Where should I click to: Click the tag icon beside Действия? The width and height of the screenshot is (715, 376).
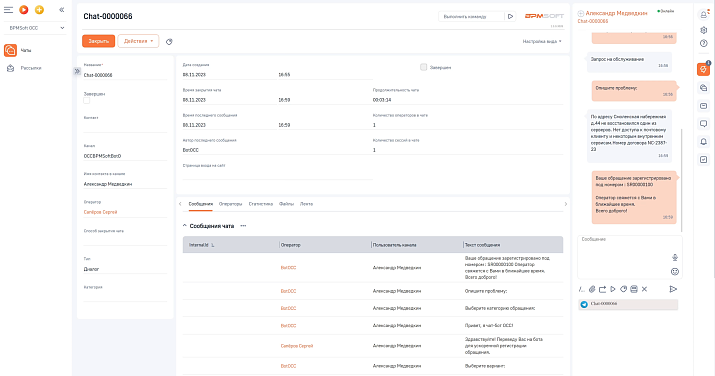(169, 41)
